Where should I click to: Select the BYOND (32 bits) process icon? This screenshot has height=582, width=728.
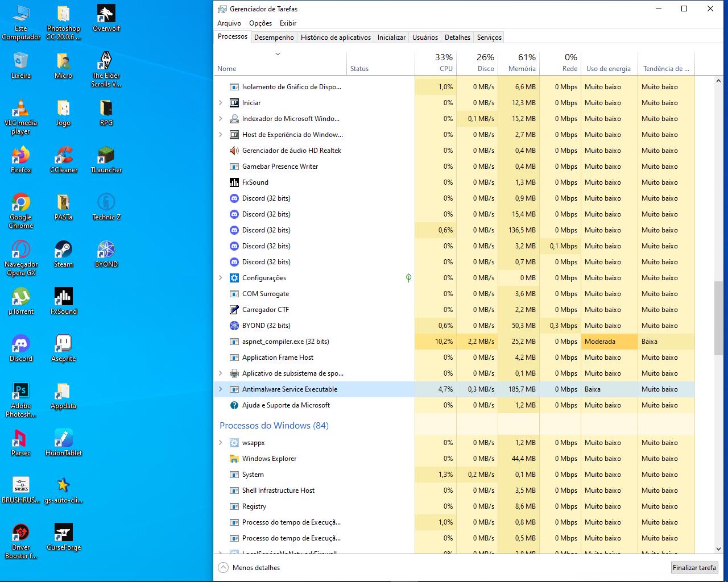[x=234, y=326]
